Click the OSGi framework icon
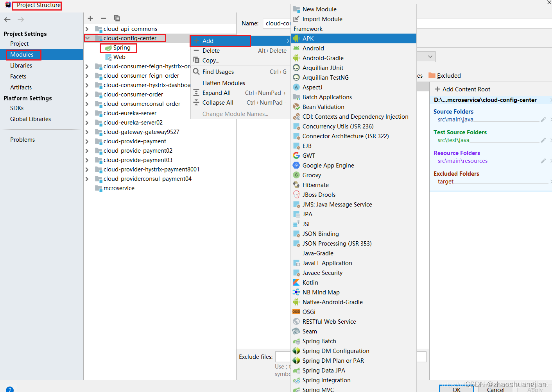 [296, 312]
